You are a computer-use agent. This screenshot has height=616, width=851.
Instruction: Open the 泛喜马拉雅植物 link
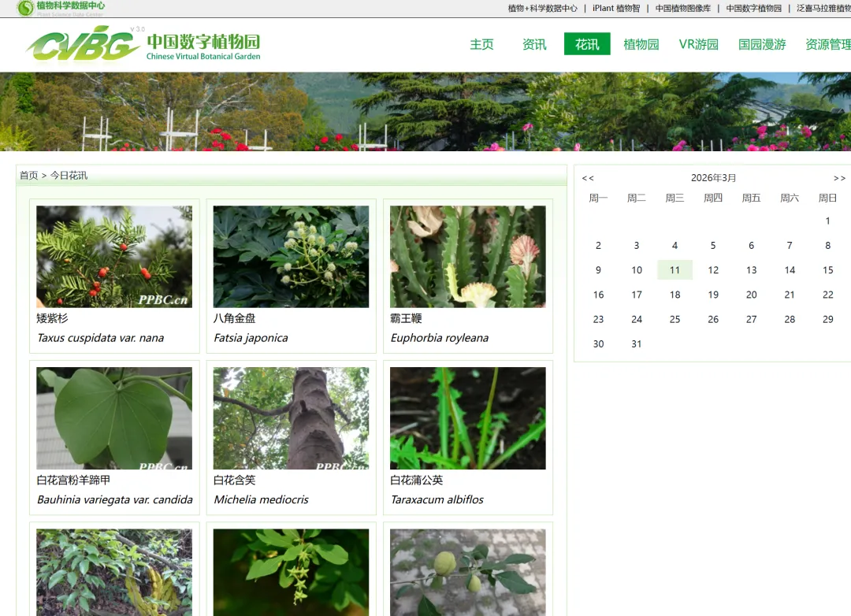[823, 8]
